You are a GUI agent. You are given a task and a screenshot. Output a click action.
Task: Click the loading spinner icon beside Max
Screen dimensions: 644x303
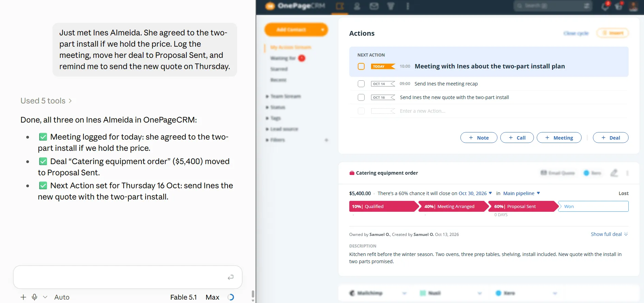(231, 297)
